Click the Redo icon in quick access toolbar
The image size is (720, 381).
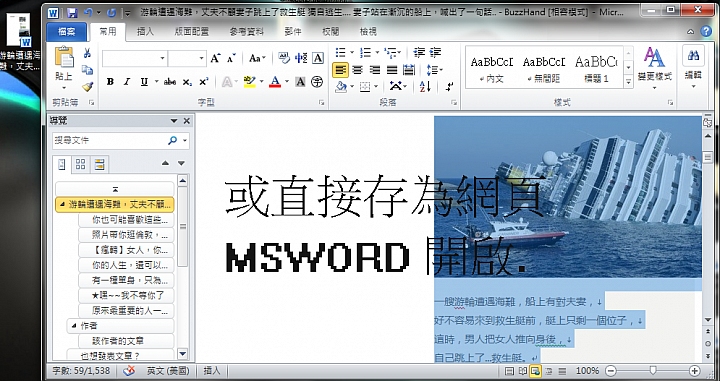pos(111,12)
